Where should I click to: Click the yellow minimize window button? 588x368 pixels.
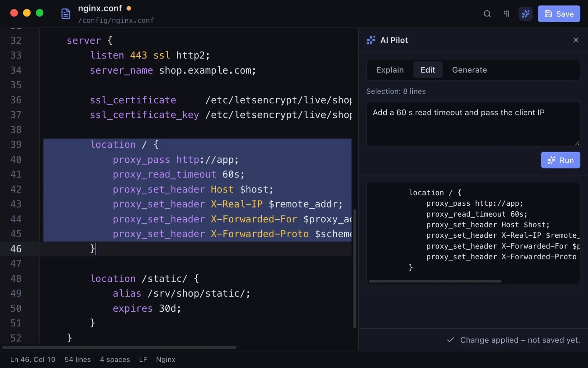click(27, 13)
